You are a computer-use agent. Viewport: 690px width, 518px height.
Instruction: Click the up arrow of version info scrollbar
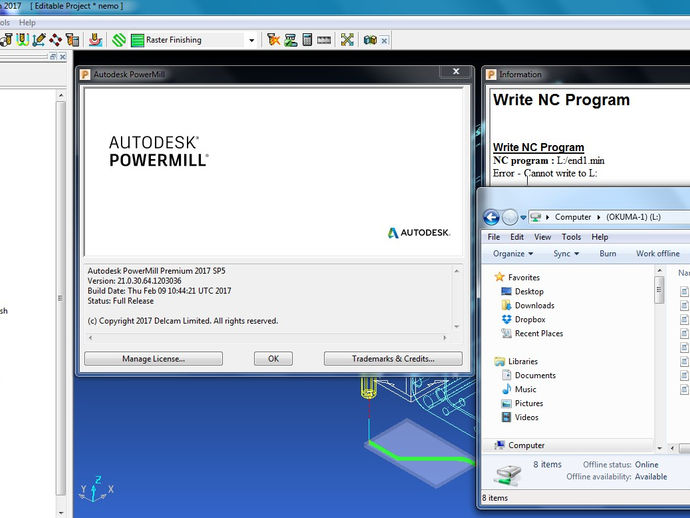click(x=456, y=271)
